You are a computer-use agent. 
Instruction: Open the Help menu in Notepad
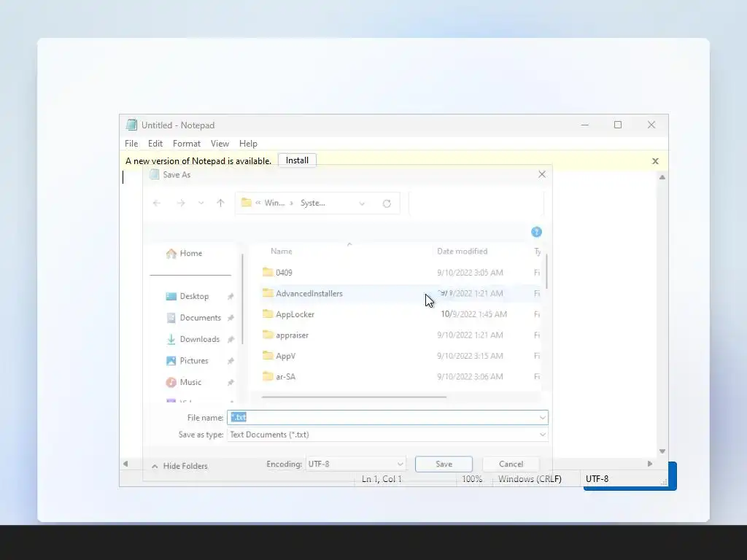(x=248, y=144)
